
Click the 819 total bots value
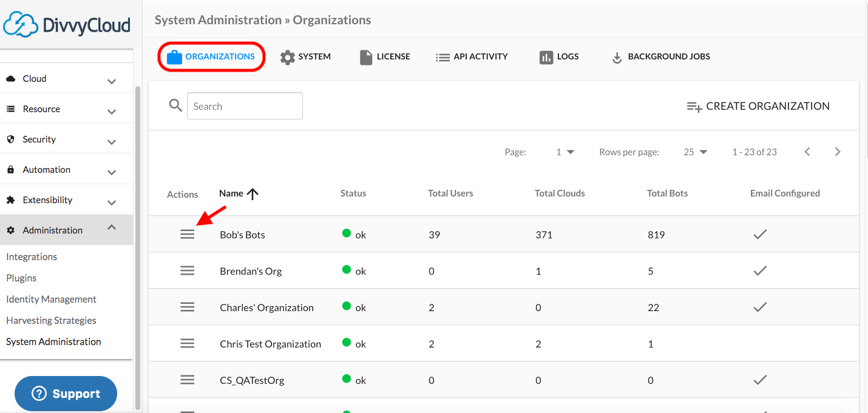coord(656,235)
